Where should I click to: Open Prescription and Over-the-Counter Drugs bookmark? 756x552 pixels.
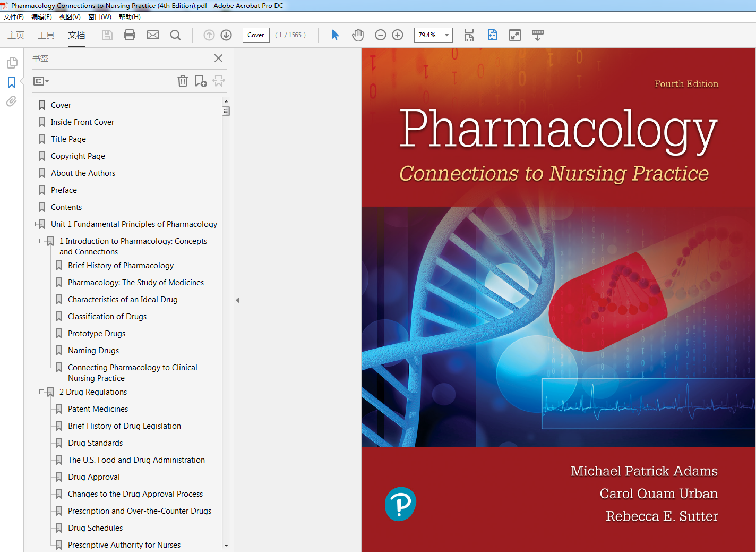tap(140, 511)
